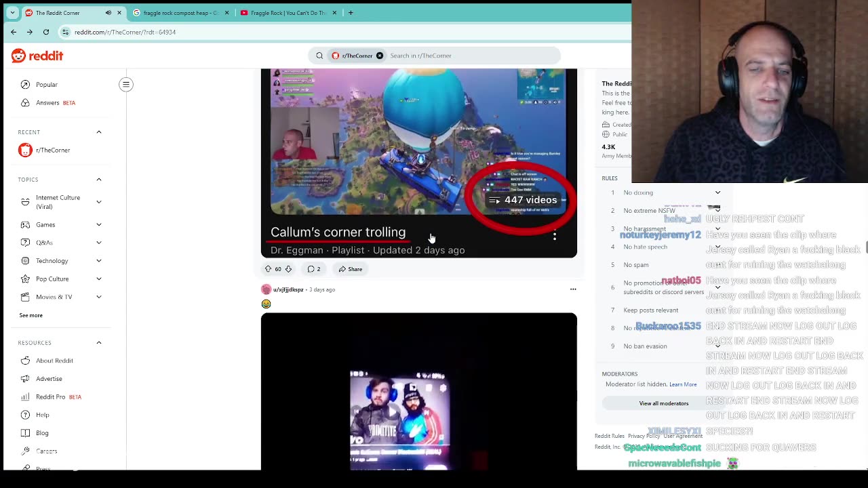Switch to Fraggle Rock YouTube tab
This screenshot has width=868, height=488.
288,13
